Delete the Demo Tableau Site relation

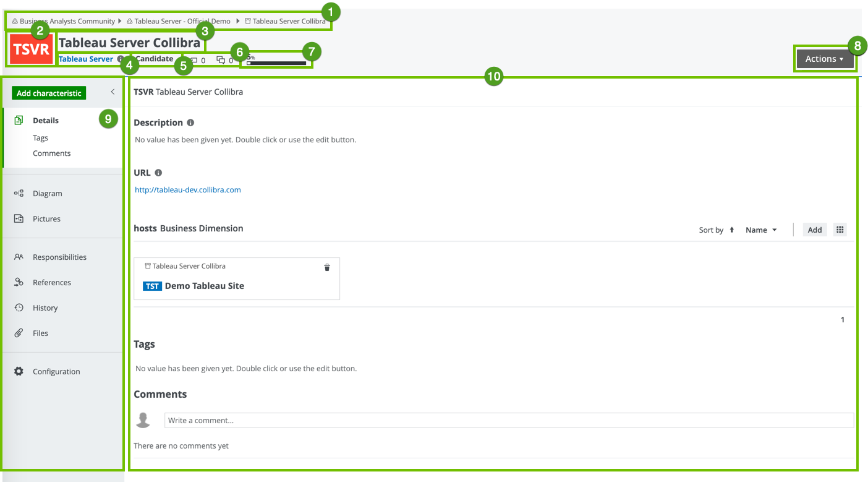point(327,267)
